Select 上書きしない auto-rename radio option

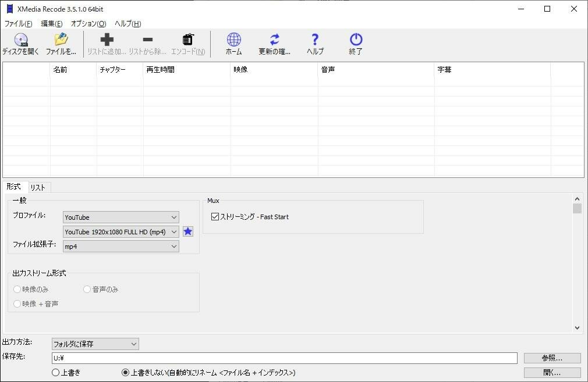[125, 372]
